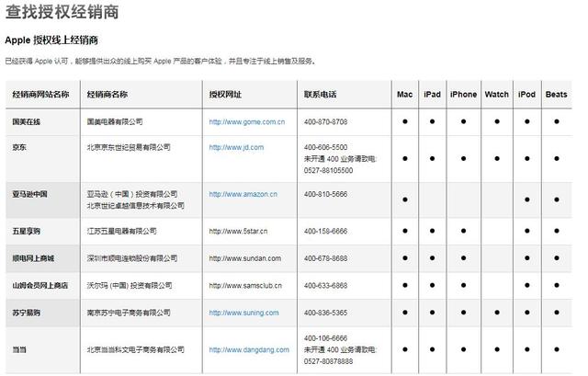Click the 五星享购 row name
Viewport: 588px width, 376px height.
[26, 232]
